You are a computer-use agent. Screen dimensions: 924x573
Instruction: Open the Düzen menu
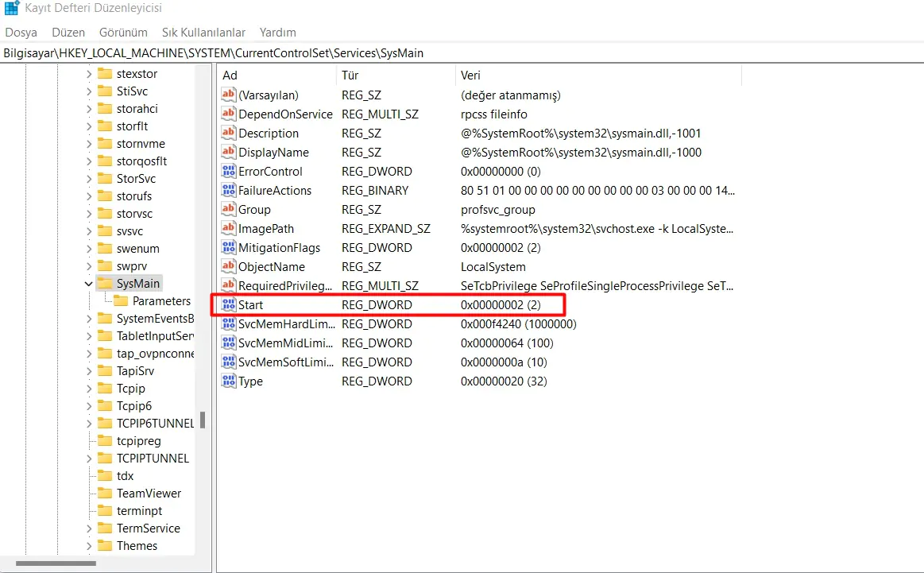[68, 33]
